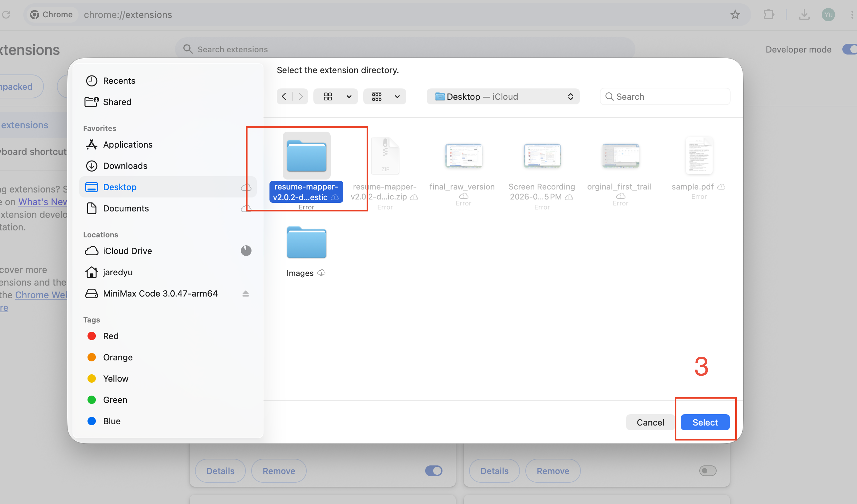Expand the group-by view dropdown
The image size is (857, 504).
pyautogui.click(x=385, y=96)
